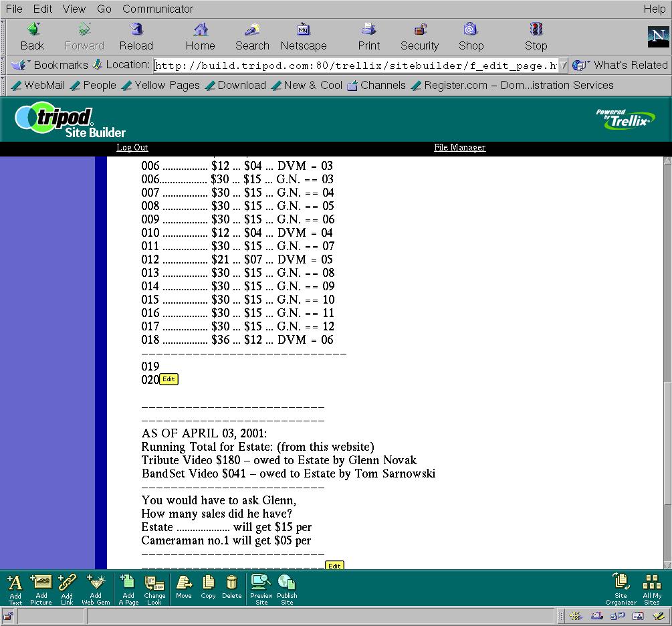
Task: Open the Go menu
Action: click(104, 9)
